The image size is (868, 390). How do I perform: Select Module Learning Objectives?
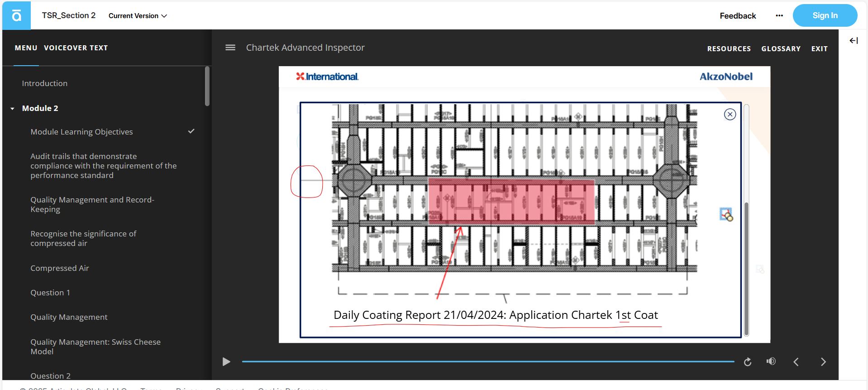(82, 132)
